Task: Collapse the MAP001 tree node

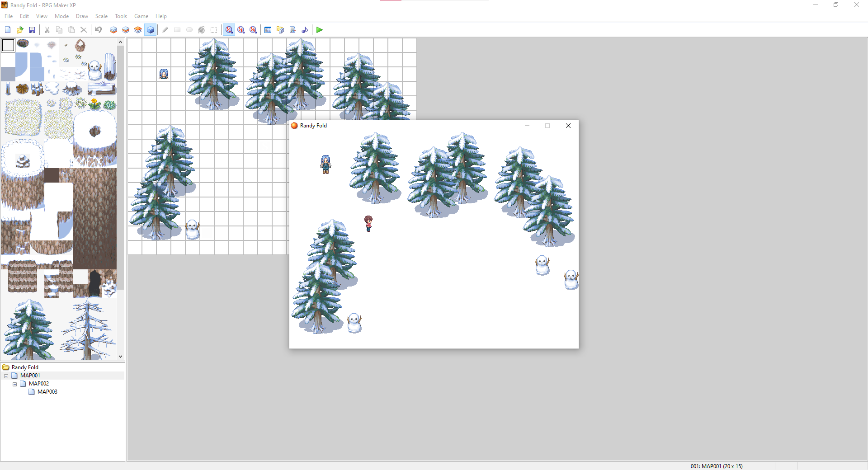Action: pos(6,376)
